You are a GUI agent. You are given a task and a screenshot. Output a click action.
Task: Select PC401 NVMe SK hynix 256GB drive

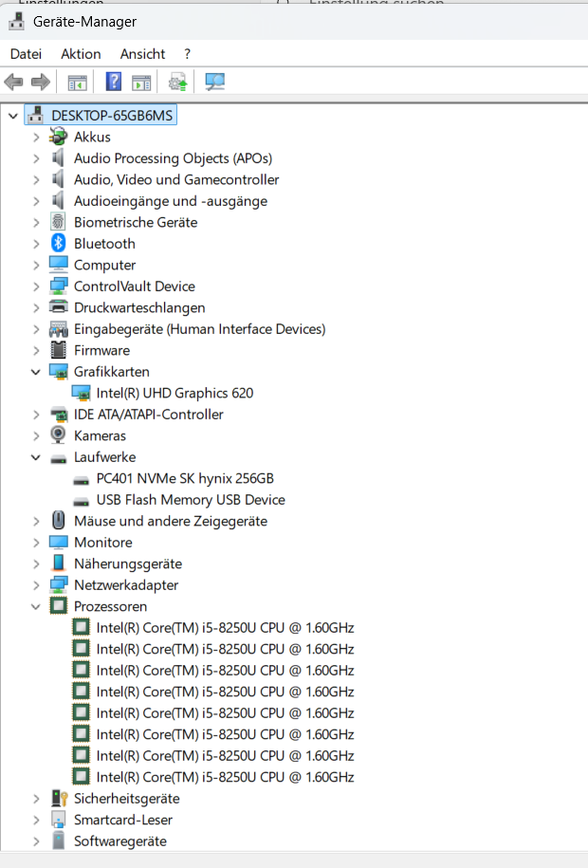(185, 478)
